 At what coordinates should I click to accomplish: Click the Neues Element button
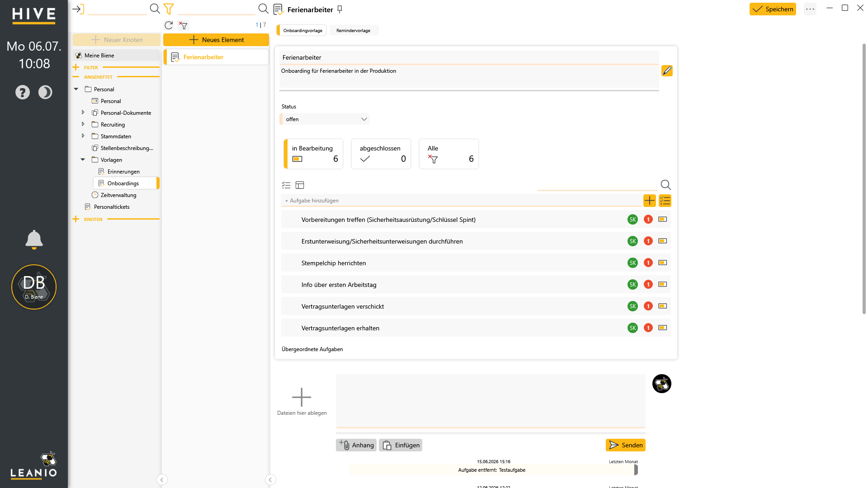tap(216, 40)
